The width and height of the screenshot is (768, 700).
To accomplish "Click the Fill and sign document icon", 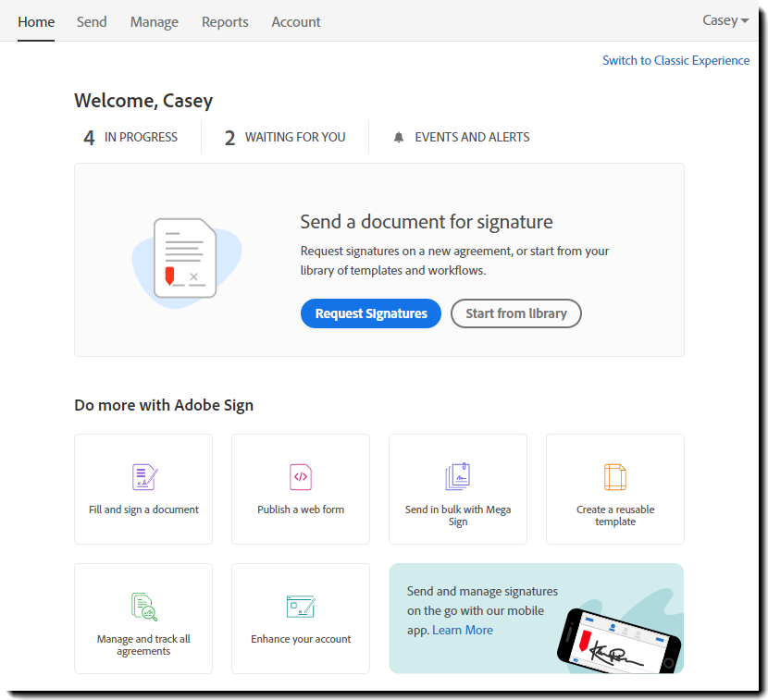I will click(145, 477).
